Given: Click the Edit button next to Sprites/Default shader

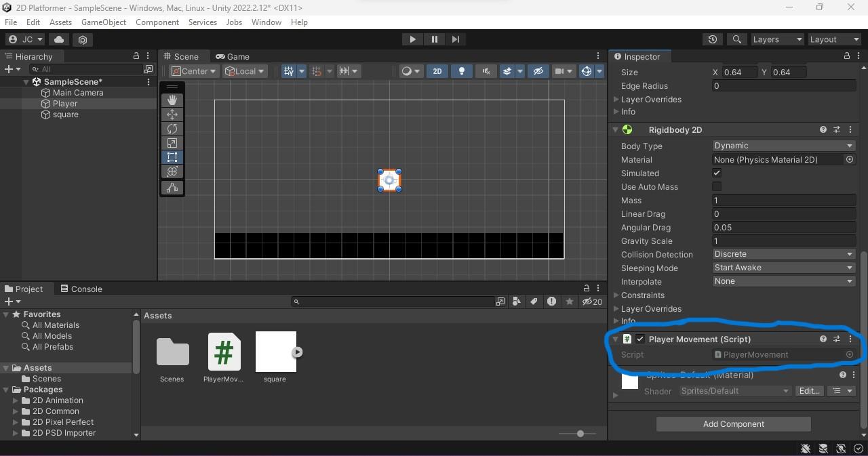Looking at the screenshot, I should (x=809, y=391).
